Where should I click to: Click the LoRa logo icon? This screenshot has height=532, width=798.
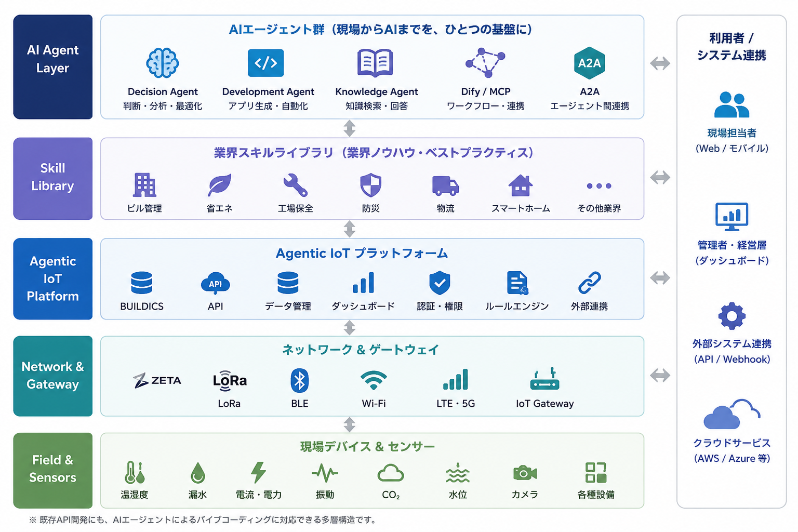[x=229, y=381]
